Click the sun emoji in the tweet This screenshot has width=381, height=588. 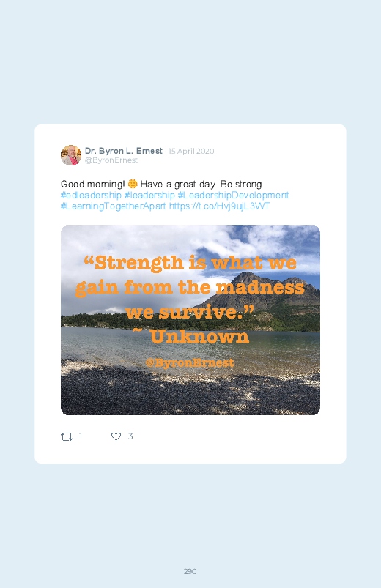tap(133, 184)
